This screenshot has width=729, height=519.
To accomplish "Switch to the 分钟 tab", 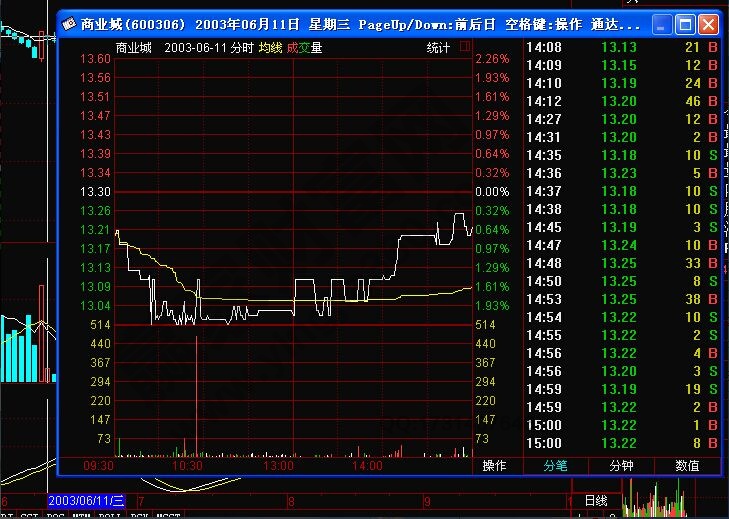I will pos(621,465).
